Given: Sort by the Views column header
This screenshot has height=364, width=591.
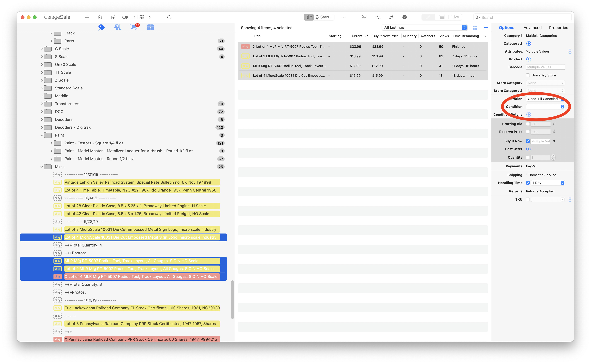Looking at the screenshot, I should pyautogui.click(x=444, y=36).
